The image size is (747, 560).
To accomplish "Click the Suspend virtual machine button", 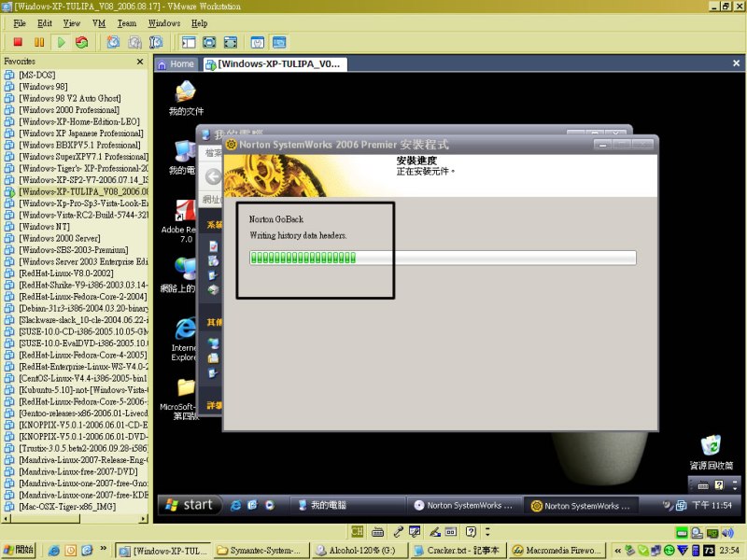I will pyautogui.click(x=39, y=42).
